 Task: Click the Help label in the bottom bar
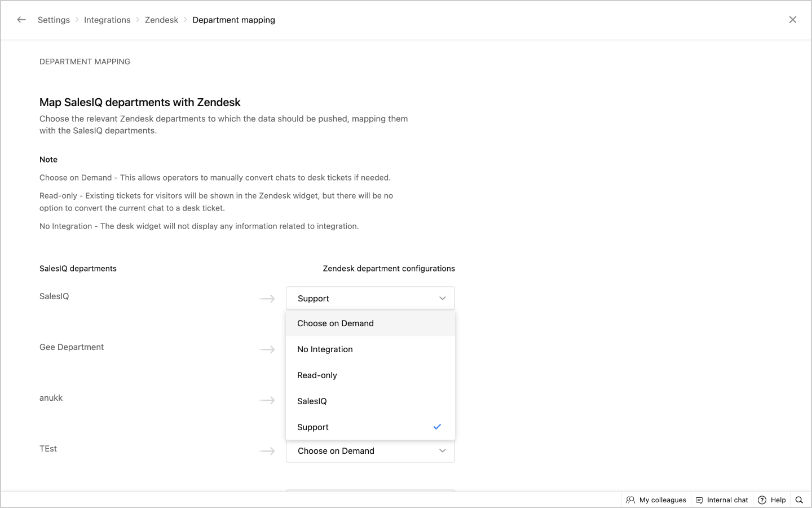pos(778,500)
